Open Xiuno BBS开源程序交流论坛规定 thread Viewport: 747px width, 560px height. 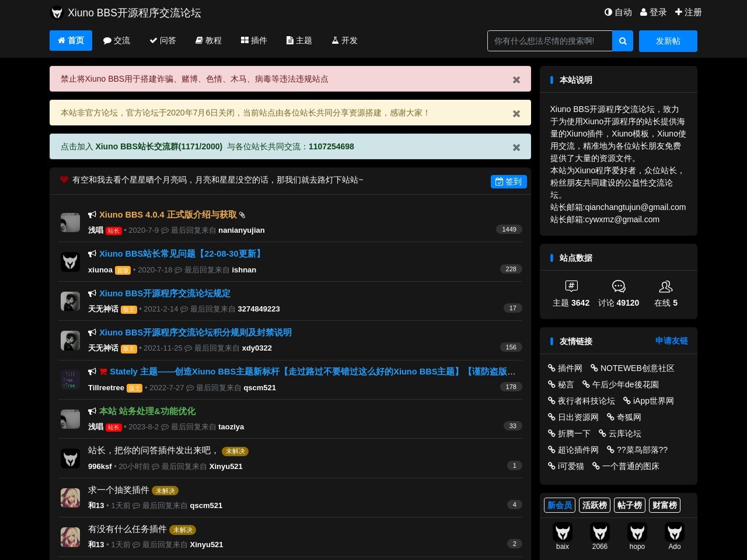tap(165, 293)
